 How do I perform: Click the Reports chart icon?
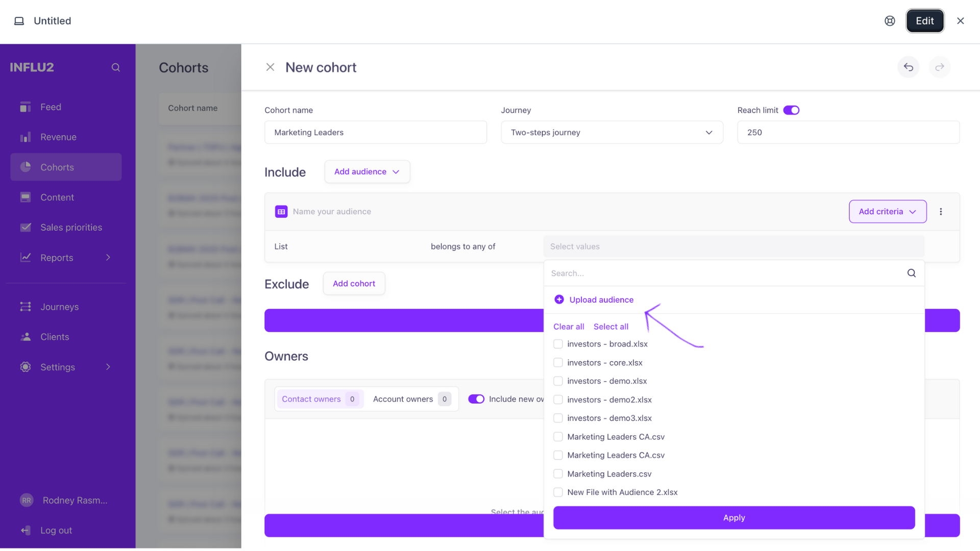(26, 257)
